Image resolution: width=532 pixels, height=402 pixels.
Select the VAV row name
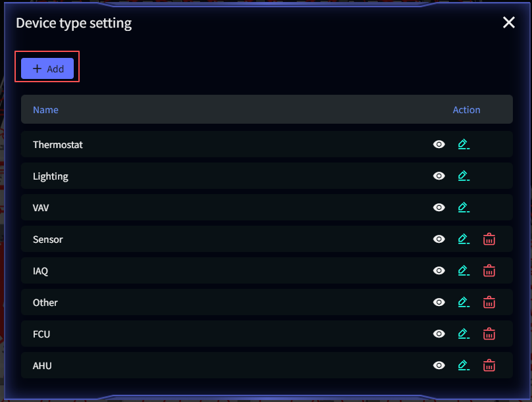click(41, 207)
